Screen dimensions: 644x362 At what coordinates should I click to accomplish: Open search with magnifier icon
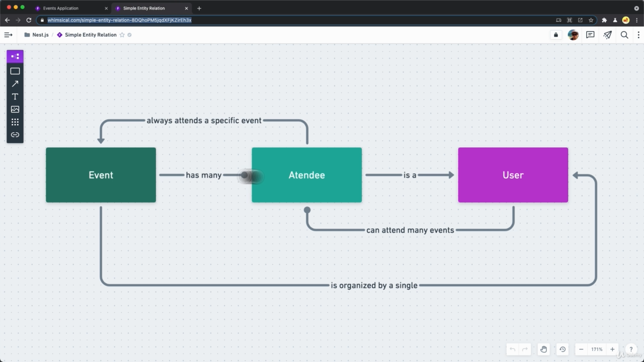(x=624, y=35)
